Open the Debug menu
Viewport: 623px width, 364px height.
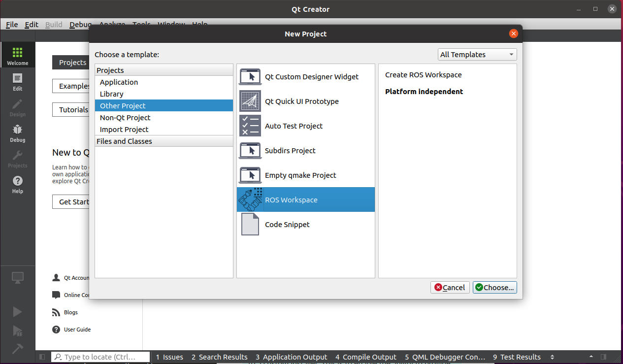tap(80, 25)
